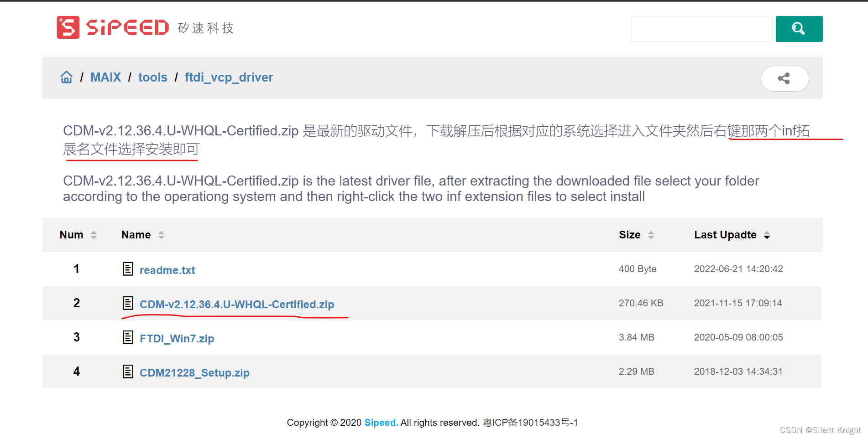Open the MAIX breadcrumb link
This screenshot has width=868, height=439.
(x=105, y=77)
